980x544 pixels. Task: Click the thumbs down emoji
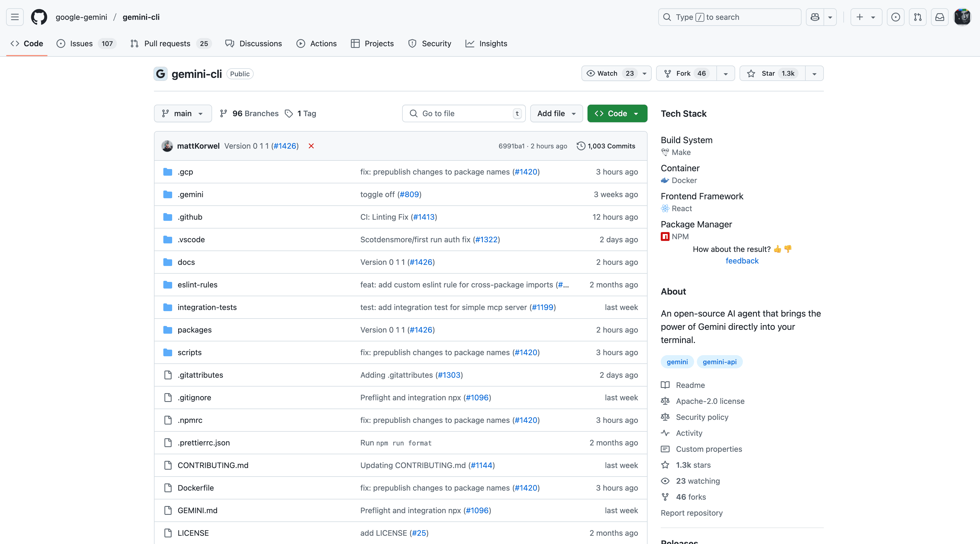(x=787, y=249)
